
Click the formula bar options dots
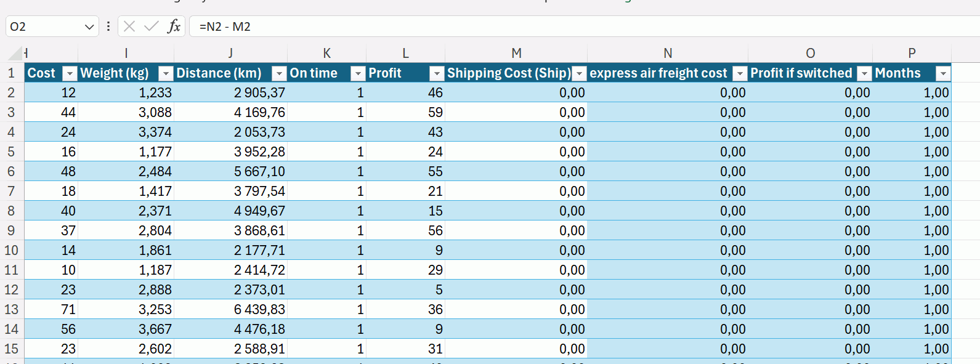pyautogui.click(x=108, y=26)
